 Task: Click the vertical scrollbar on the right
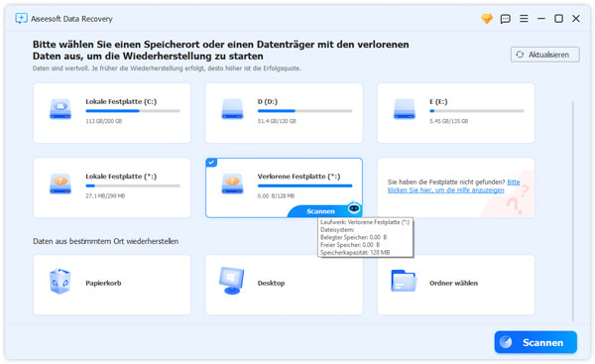(572, 210)
